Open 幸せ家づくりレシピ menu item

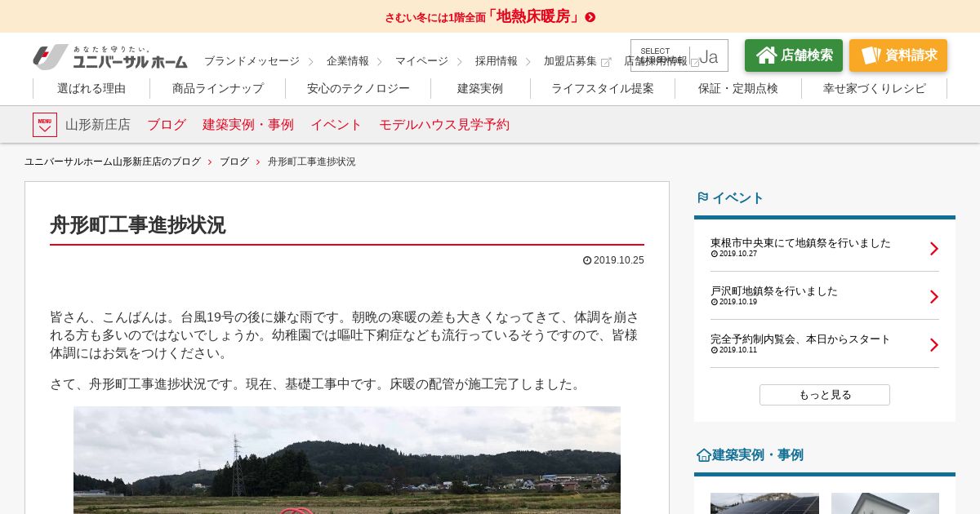tap(875, 88)
